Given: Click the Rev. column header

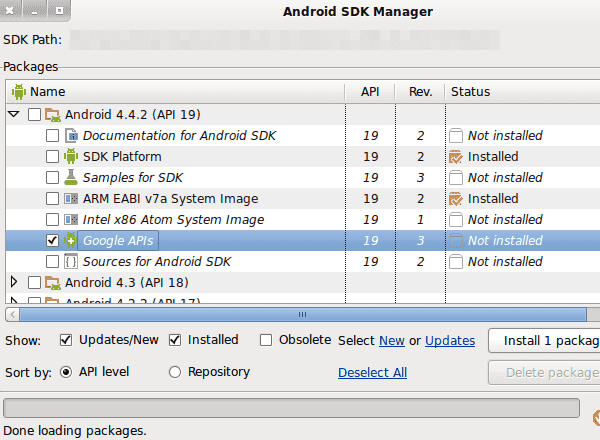Looking at the screenshot, I should tap(420, 92).
